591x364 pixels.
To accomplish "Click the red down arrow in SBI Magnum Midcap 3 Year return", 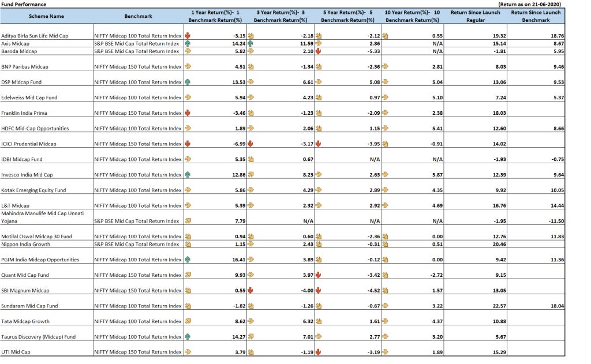I will coord(250,290).
